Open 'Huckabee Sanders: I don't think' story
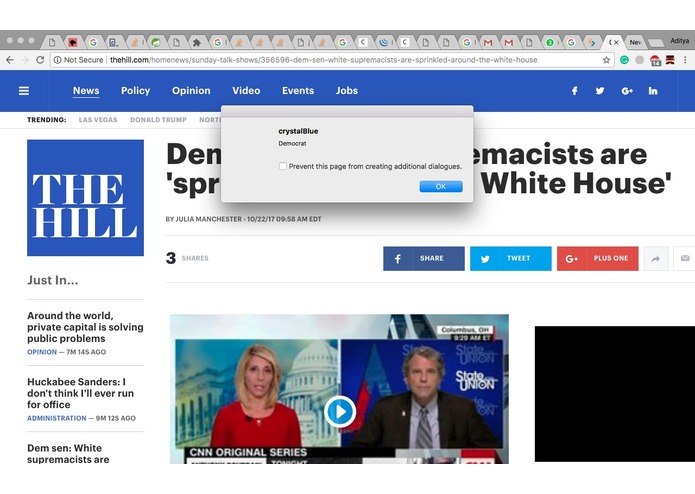This screenshot has height=494, width=695. [x=80, y=393]
